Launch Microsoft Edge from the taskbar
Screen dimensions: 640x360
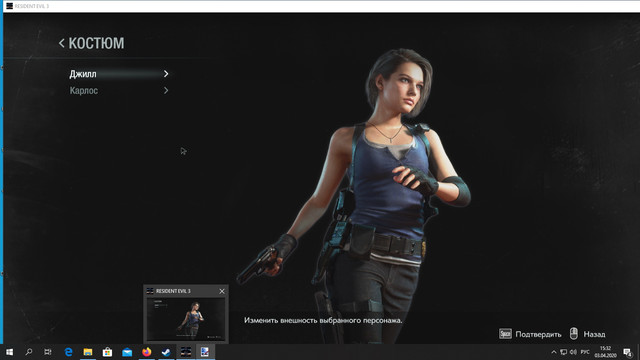68,352
